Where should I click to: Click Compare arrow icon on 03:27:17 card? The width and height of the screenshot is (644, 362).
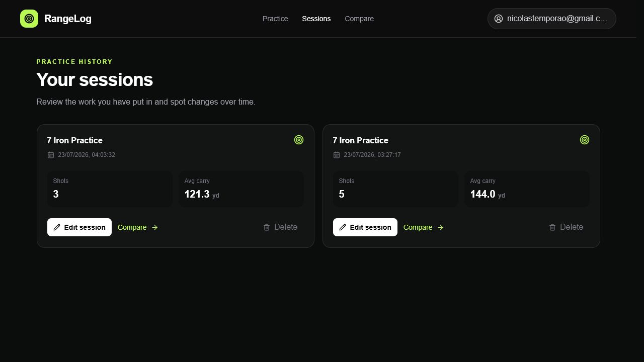tap(441, 227)
